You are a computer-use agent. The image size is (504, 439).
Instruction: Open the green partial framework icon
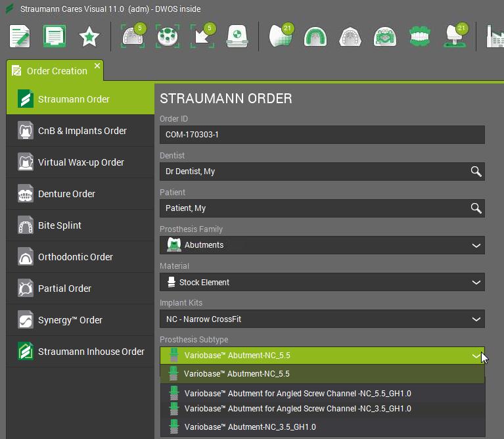point(385,37)
